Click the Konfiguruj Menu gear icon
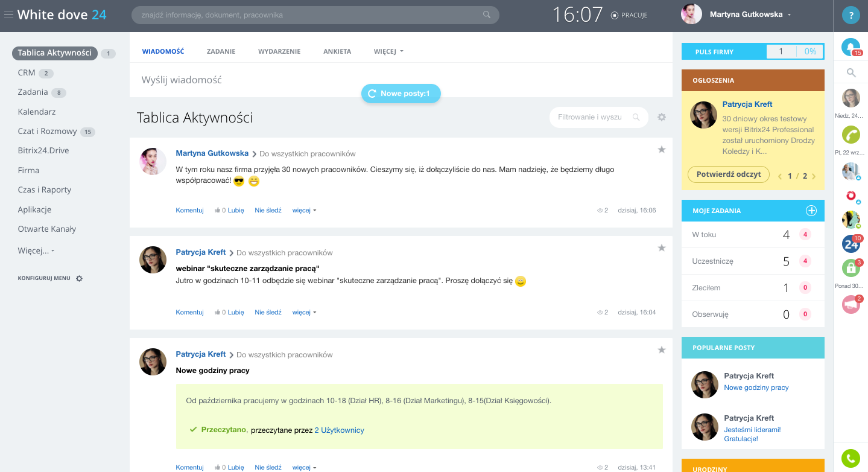The image size is (868, 472). [79, 278]
